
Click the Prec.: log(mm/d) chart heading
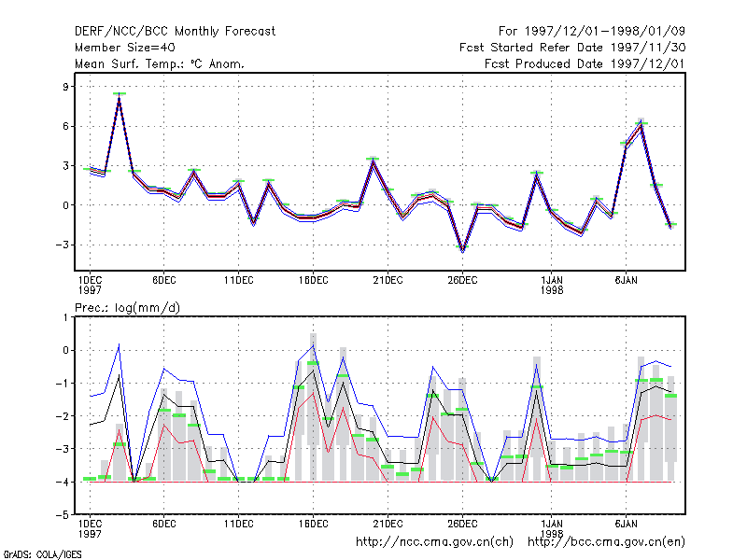pyautogui.click(x=127, y=308)
